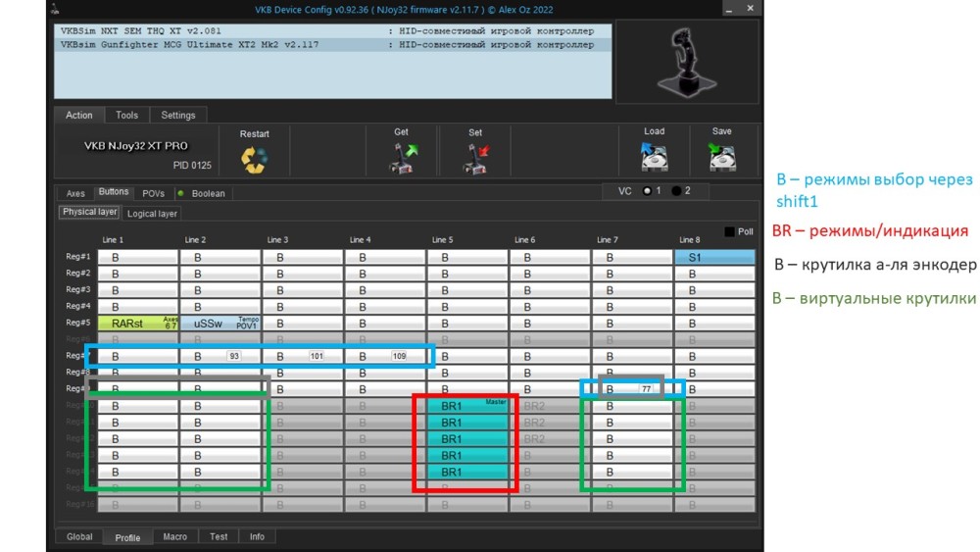
Task: Toggle the Poll checkbox
Action: pos(729,231)
